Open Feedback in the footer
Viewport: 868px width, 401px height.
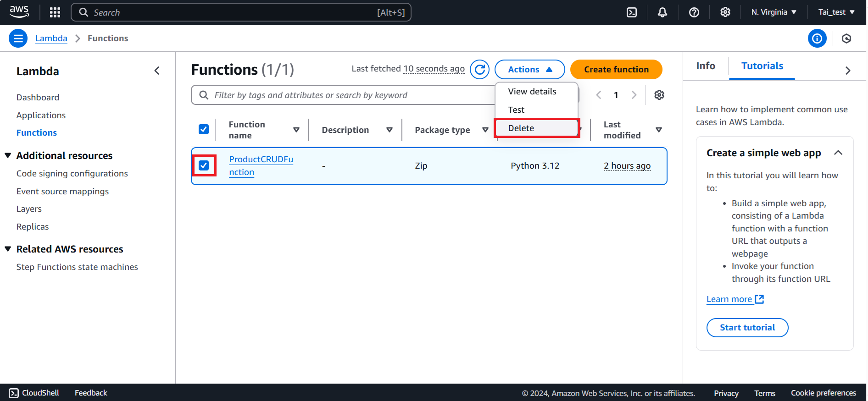(x=91, y=393)
